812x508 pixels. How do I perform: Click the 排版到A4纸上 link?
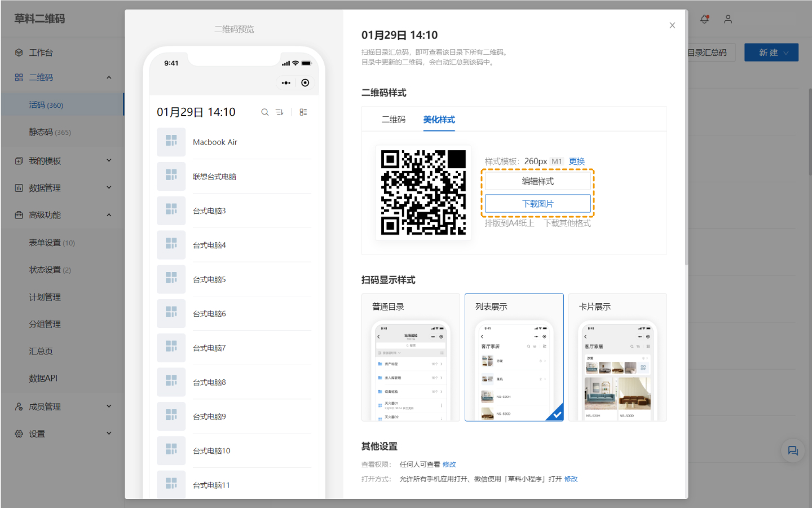[x=510, y=224]
